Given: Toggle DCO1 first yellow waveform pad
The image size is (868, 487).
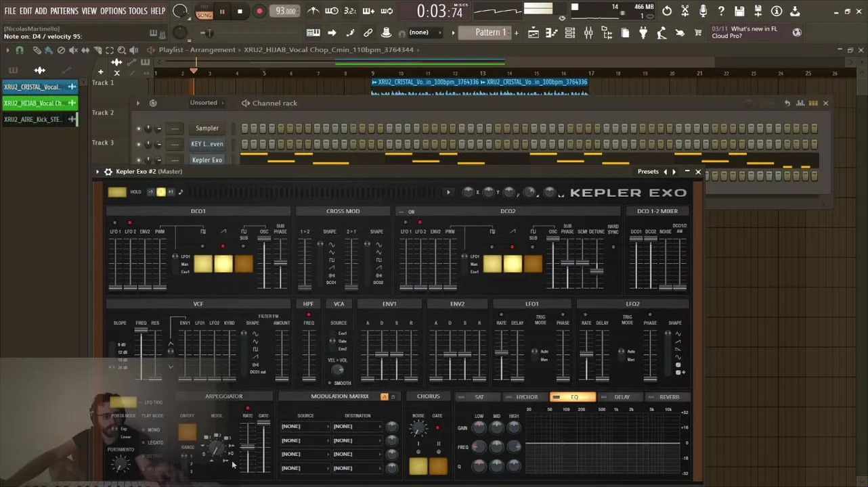Looking at the screenshot, I should tap(202, 264).
